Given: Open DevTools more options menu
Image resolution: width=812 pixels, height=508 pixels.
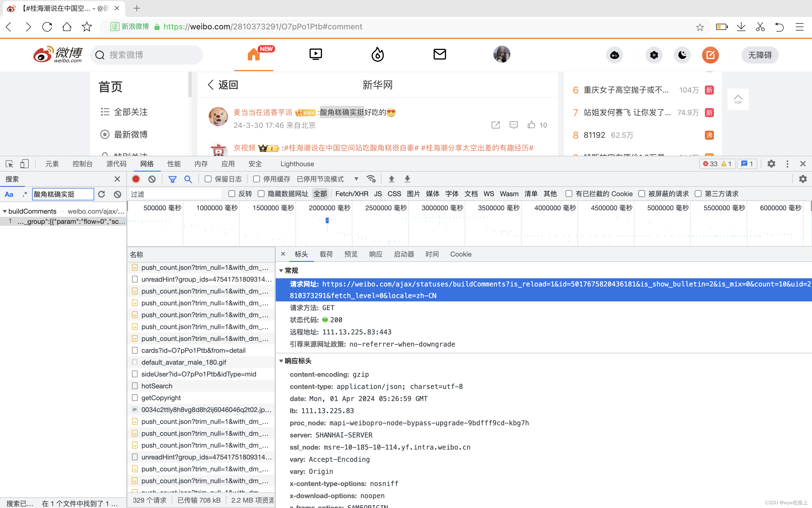Looking at the screenshot, I should pos(787,164).
